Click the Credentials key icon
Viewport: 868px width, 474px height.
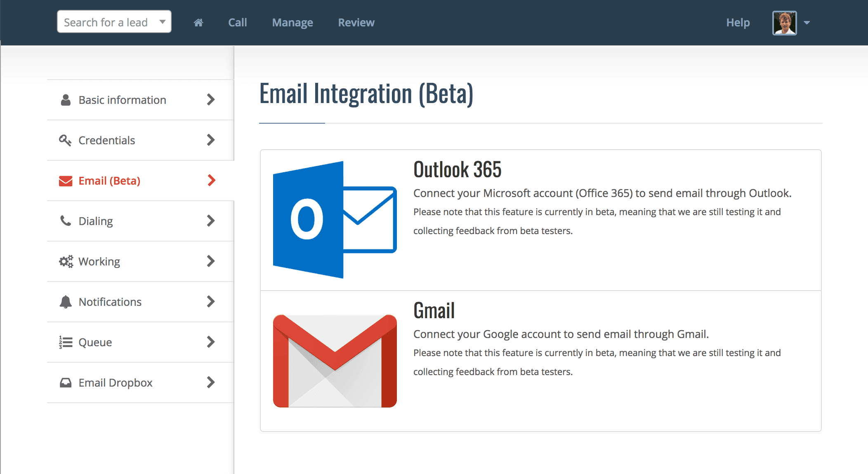click(x=65, y=140)
